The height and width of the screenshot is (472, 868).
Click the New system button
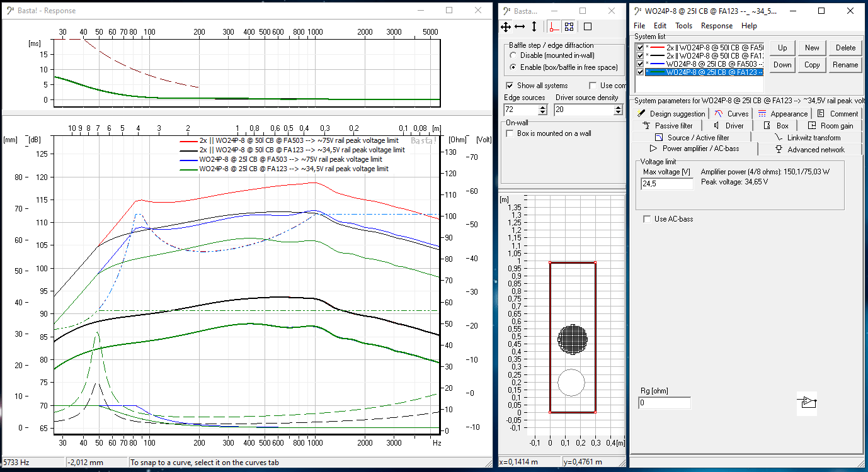[x=812, y=48]
